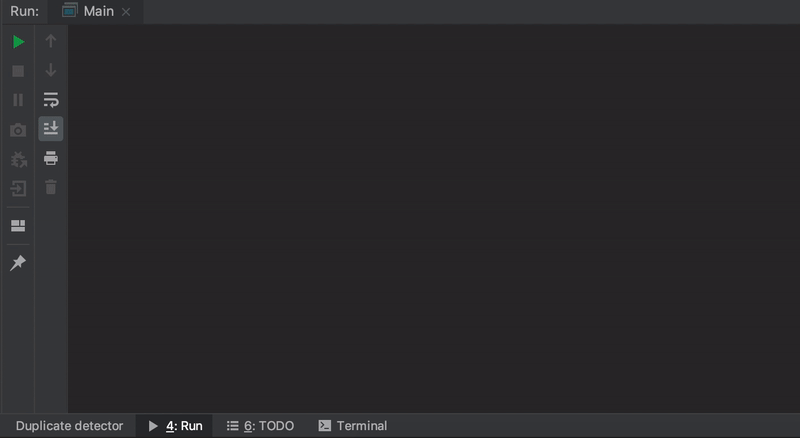
Task: Open the Restore Layout icon
Action: (18, 226)
